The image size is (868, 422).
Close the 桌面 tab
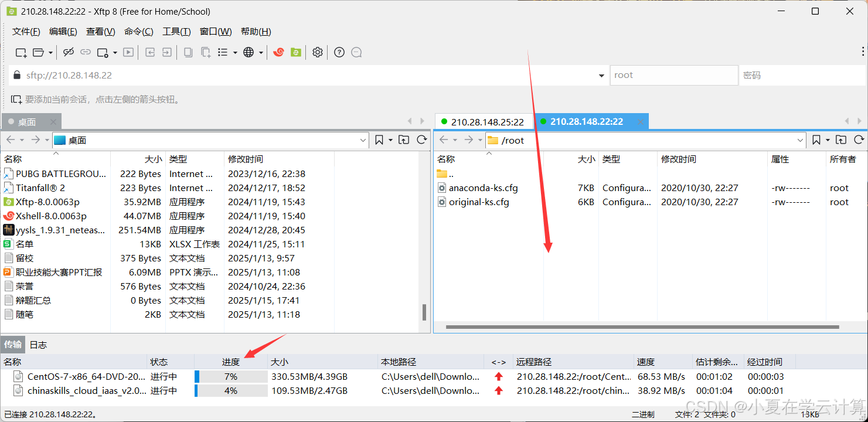coord(53,122)
